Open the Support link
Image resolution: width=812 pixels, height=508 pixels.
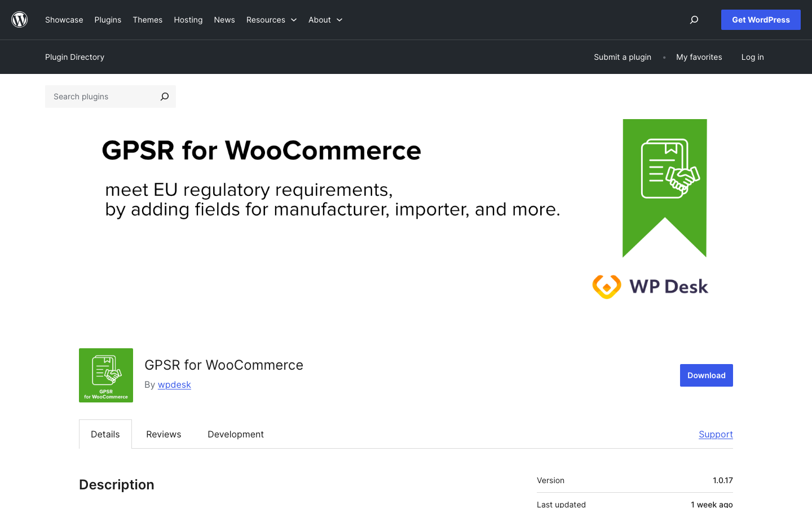tap(716, 434)
